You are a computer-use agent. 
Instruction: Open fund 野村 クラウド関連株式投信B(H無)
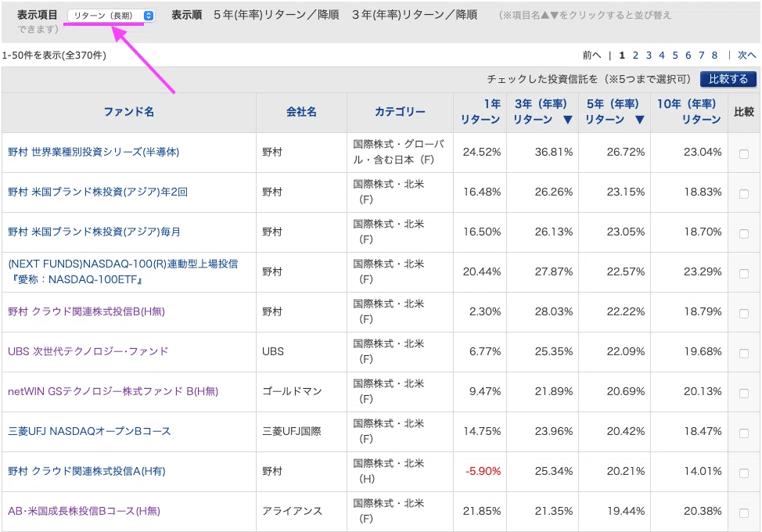[x=87, y=311]
